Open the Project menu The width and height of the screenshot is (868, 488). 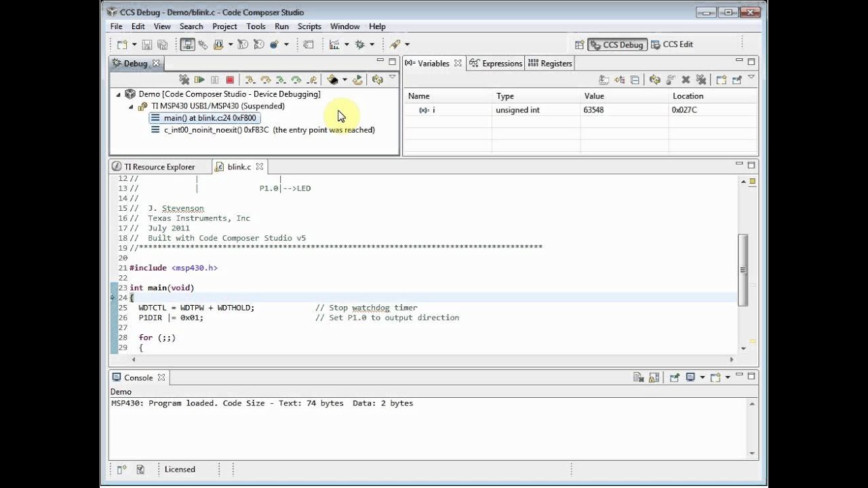point(224,26)
